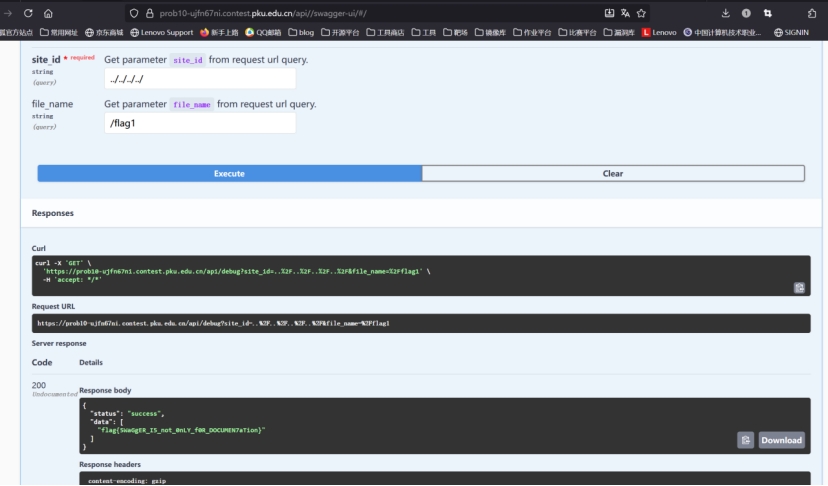828x486 pixels.
Task: Expand the 工具商店 bookmarks folder
Action: (385, 32)
